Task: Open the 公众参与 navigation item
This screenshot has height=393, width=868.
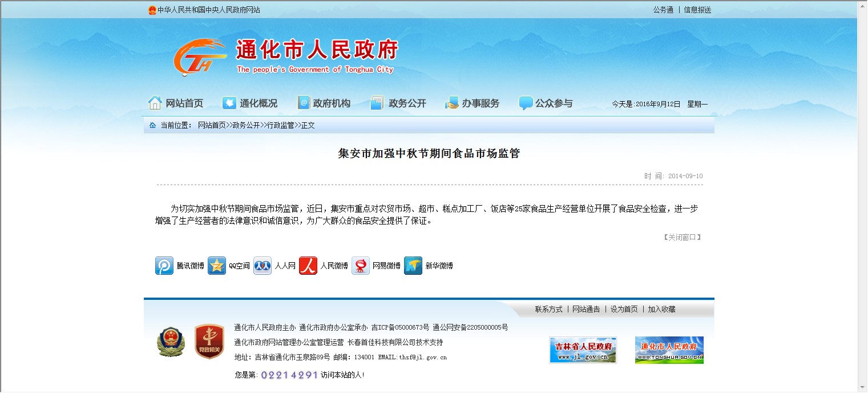Action: (x=546, y=103)
